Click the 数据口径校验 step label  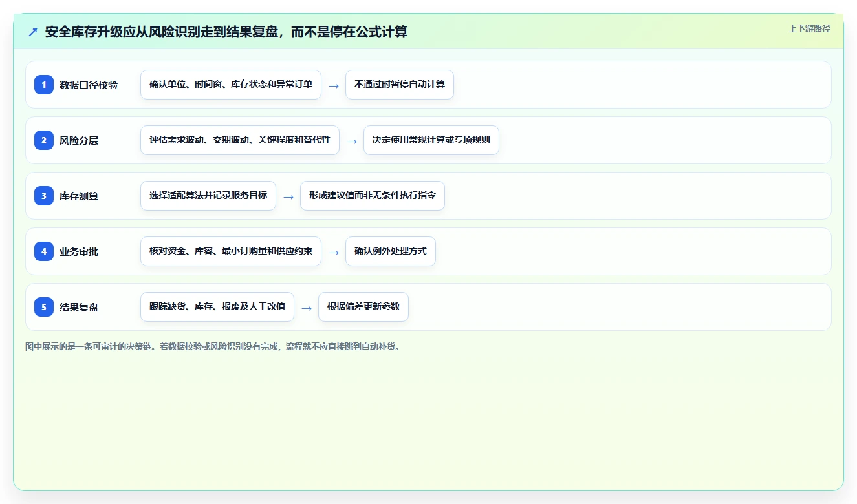pyautogui.click(x=89, y=85)
